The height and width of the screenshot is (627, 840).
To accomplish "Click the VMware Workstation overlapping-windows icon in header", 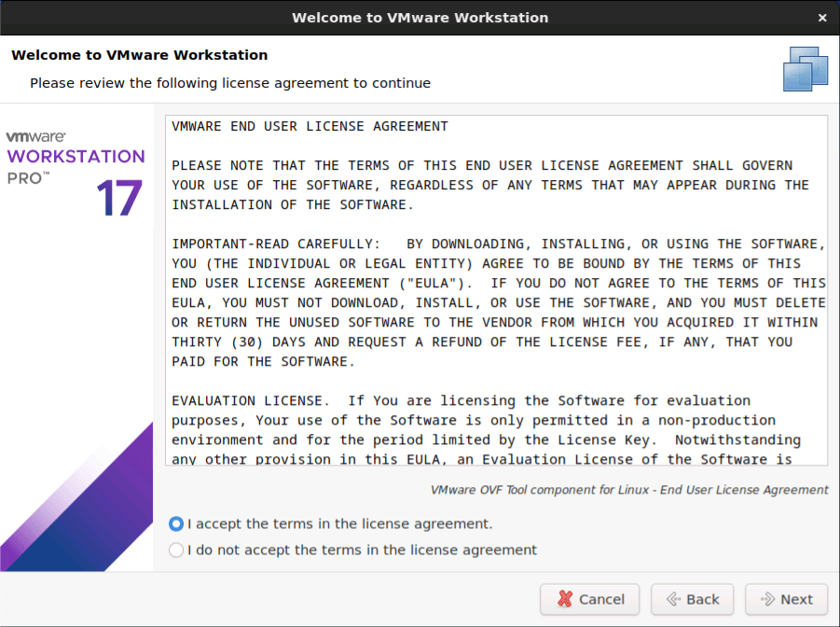I will click(805, 69).
